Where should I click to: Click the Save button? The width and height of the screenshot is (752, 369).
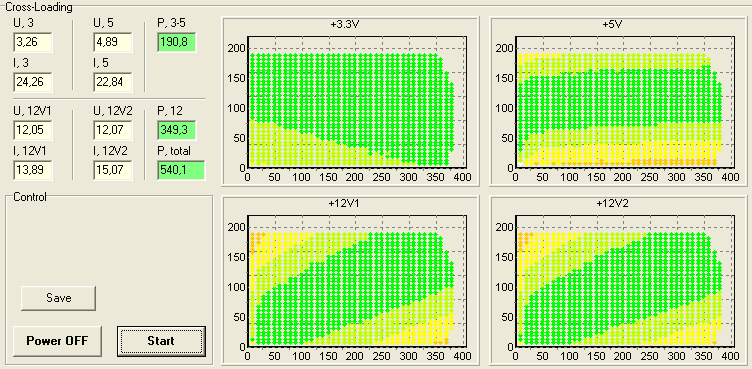(x=59, y=298)
